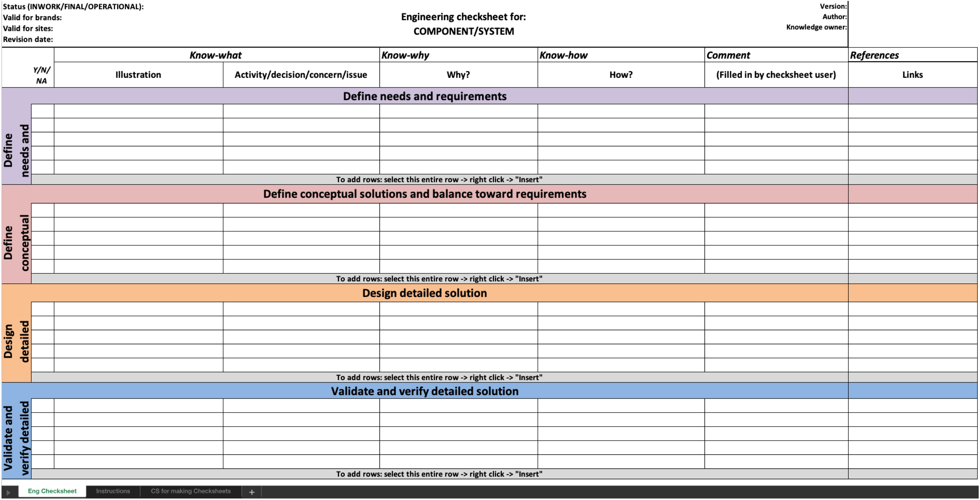Click the 'Activity/decision/concern/issue' column header
This screenshot has width=980, height=500.
coord(300,75)
